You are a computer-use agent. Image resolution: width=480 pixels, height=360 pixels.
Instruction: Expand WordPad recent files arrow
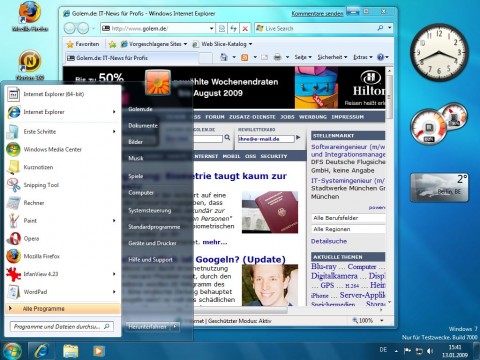(x=114, y=292)
